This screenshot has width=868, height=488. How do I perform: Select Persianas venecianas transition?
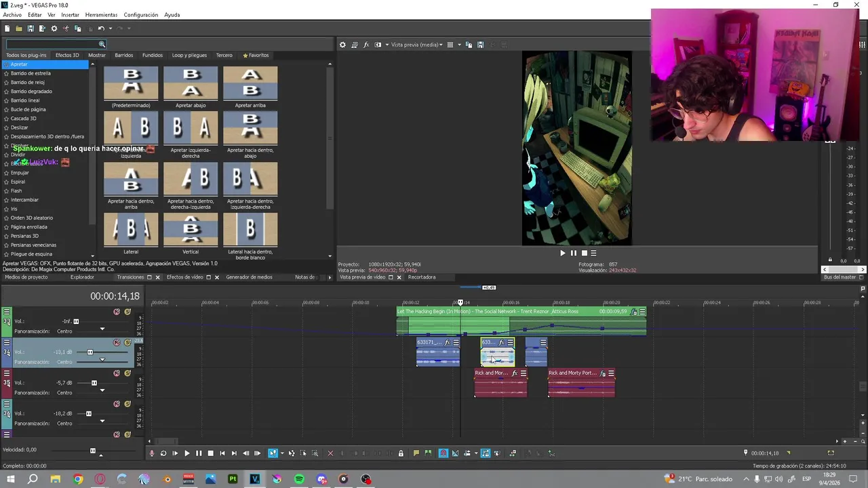point(33,245)
